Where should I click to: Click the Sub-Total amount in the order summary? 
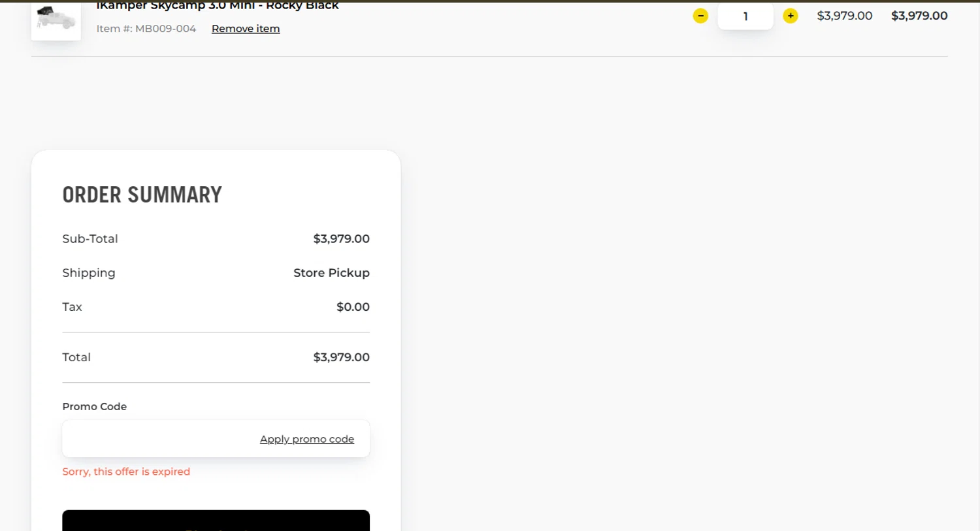click(341, 239)
